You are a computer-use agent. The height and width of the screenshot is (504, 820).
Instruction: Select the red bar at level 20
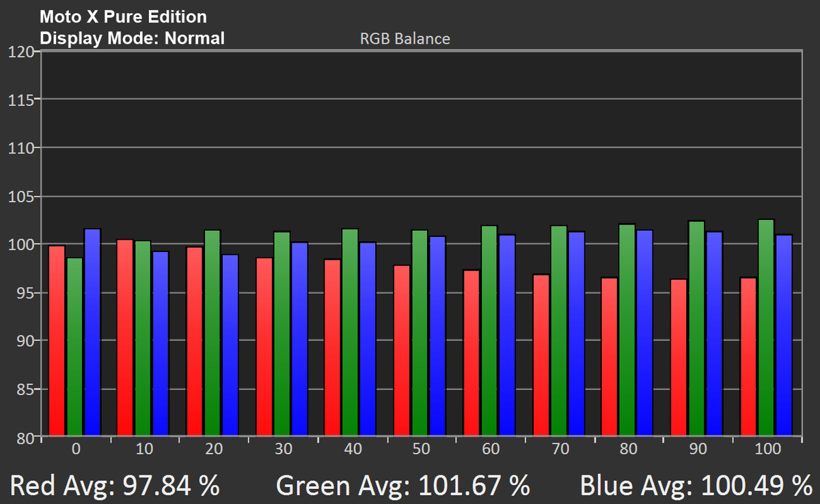195,341
